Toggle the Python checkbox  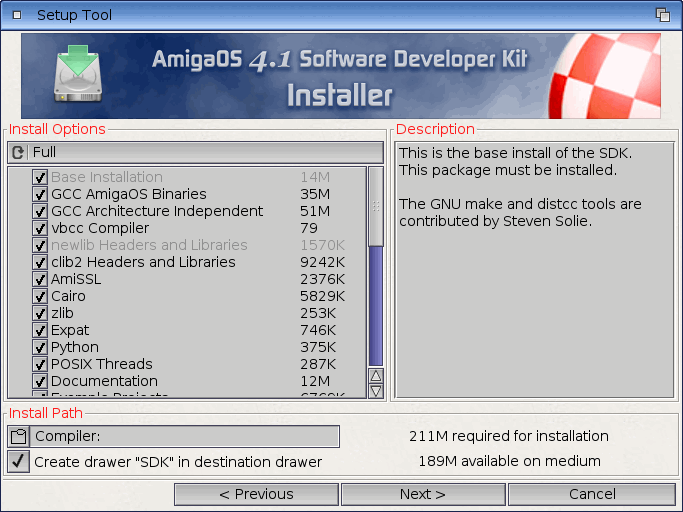pyautogui.click(x=40, y=347)
